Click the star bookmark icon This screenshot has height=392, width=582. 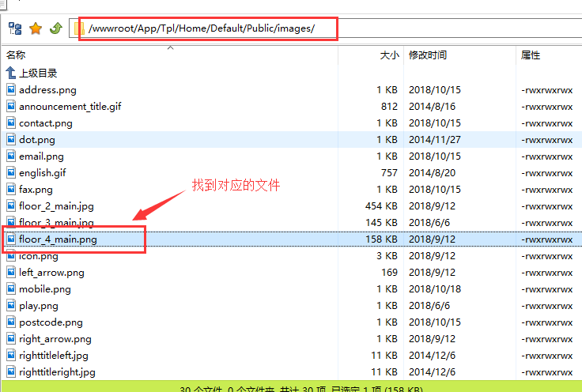point(36,28)
